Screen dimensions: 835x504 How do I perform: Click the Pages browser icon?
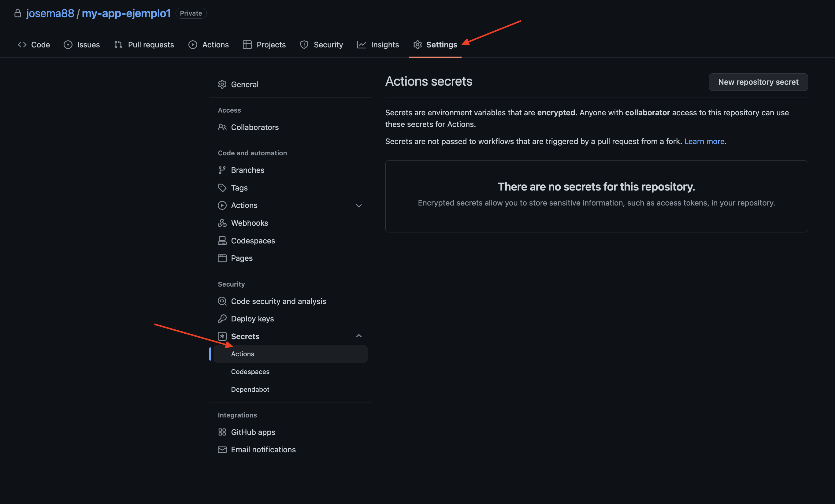(x=222, y=258)
